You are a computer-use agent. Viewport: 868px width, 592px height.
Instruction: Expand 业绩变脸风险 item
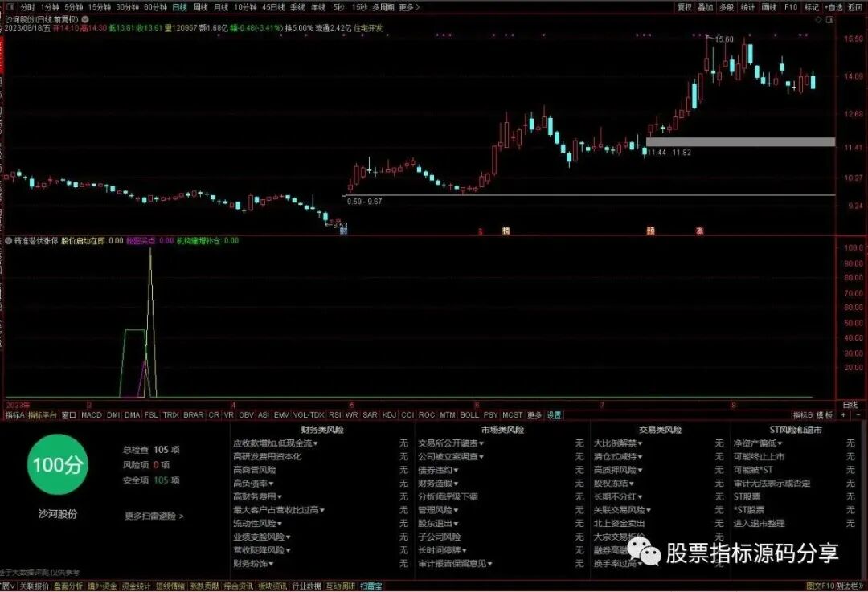pos(262,537)
